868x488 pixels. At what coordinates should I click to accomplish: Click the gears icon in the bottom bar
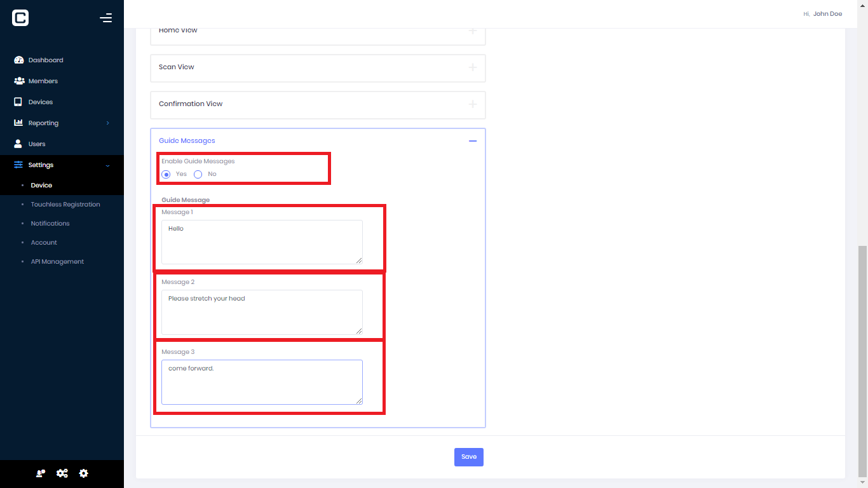click(62, 473)
